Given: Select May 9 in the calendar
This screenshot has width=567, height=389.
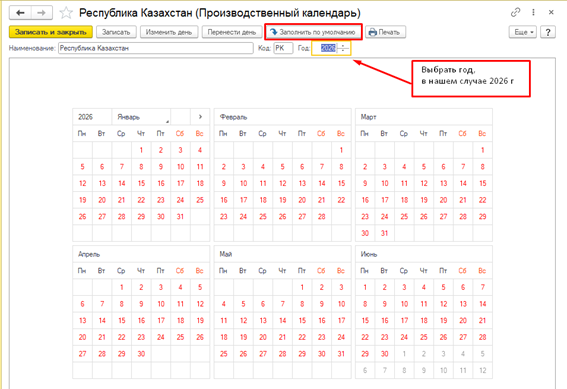Looking at the screenshot, I should click(x=321, y=304).
